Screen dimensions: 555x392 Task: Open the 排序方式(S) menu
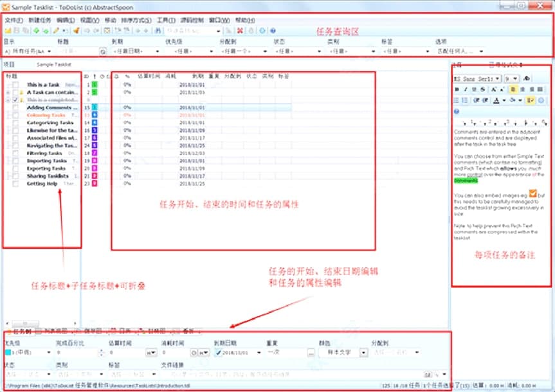(136, 20)
